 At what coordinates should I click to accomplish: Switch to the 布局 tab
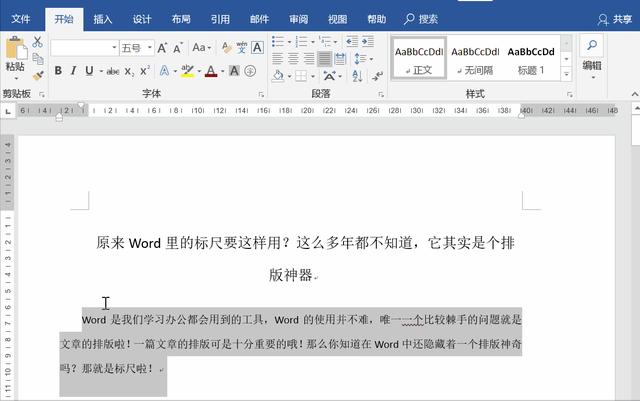click(x=181, y=19)
